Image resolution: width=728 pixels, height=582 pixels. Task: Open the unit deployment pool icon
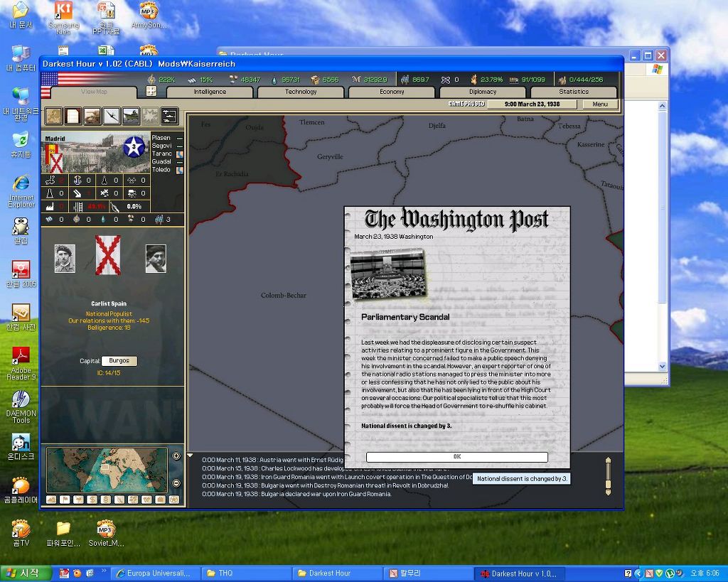pos(169,116)
